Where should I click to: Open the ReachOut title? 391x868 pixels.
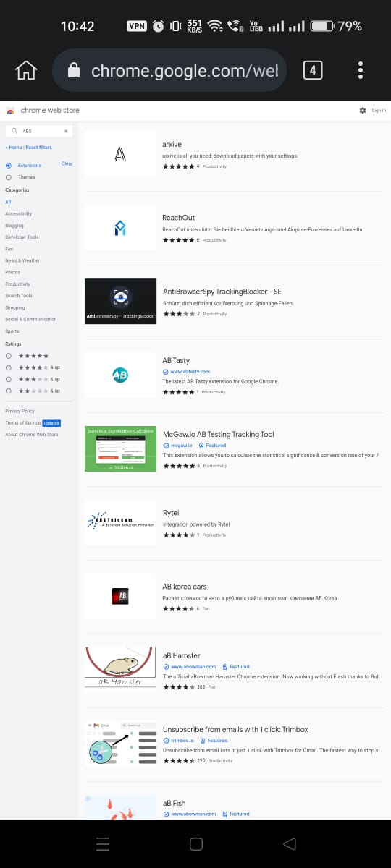point(179,218)
